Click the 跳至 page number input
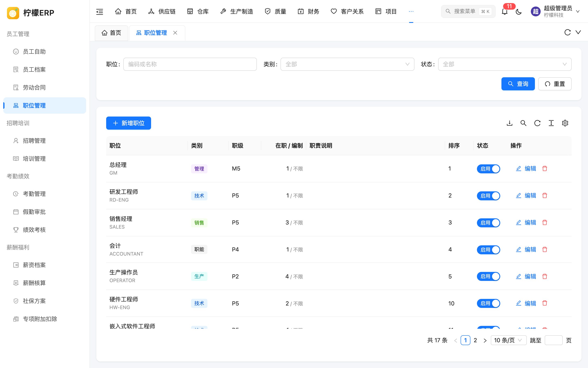Screen dimensions: 588x368 pyautogui.click(x=553, y=340)
